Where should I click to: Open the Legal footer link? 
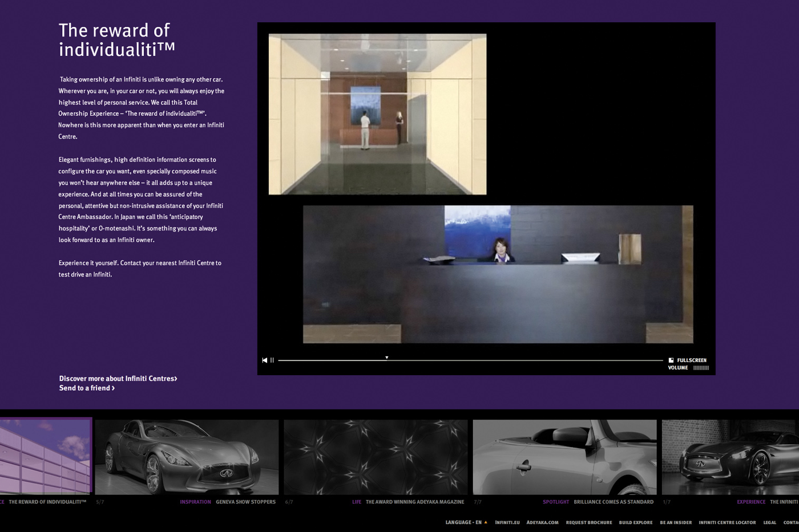click(770, 522)
